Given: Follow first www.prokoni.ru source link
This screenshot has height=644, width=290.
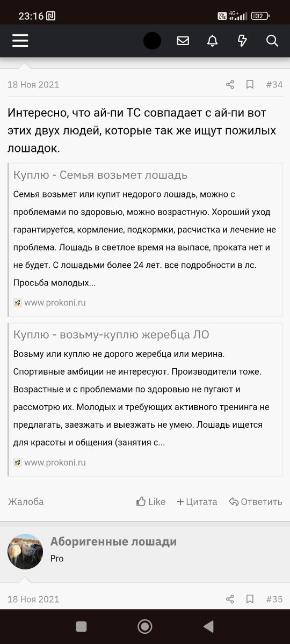Looking at the screenshot, I should click(x=55, y=303).
